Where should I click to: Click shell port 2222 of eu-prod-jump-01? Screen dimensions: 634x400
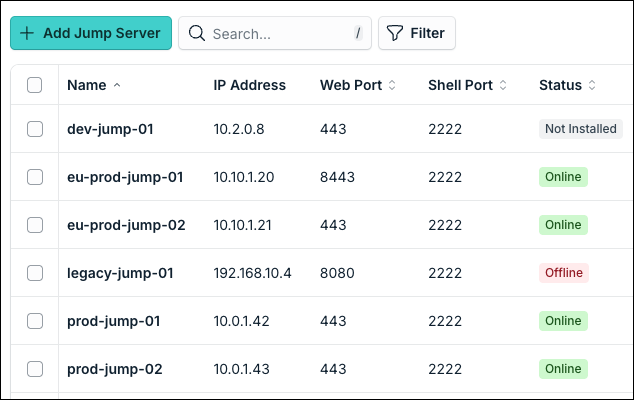point(445,177)
